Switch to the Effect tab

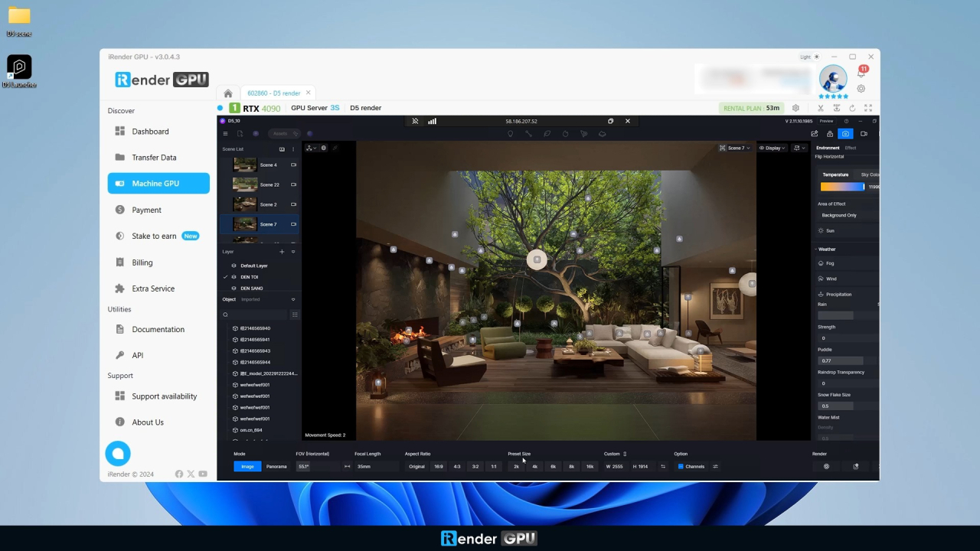click(x=851, y=148)
